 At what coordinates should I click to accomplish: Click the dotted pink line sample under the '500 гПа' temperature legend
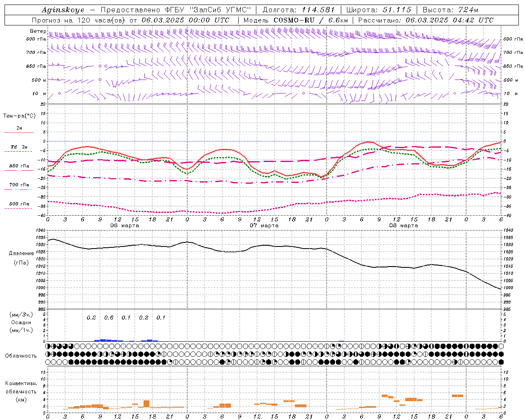point(19,208)
